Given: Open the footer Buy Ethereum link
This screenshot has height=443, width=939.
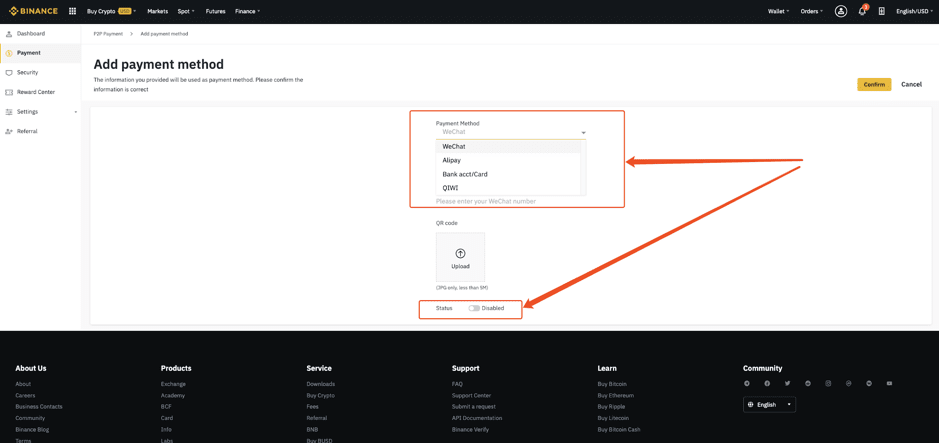Looking at the screenshot, I should point(616,396).
